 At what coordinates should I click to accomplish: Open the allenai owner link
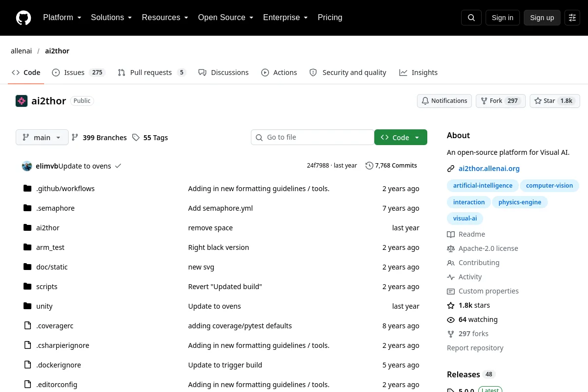coord(22,51)
